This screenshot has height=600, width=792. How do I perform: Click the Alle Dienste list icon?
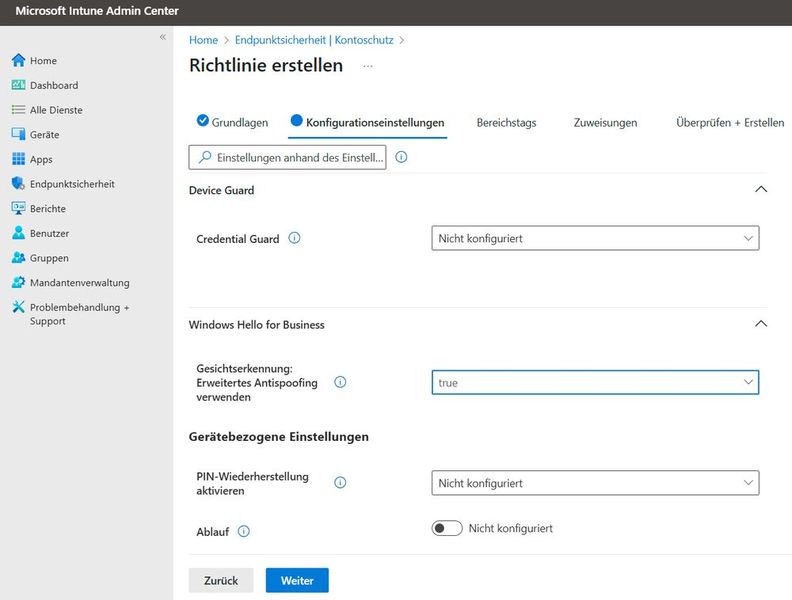18,110
